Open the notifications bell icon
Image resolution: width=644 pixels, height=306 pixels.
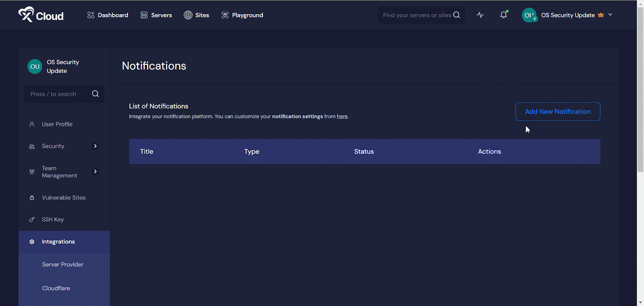pos(504,15)
